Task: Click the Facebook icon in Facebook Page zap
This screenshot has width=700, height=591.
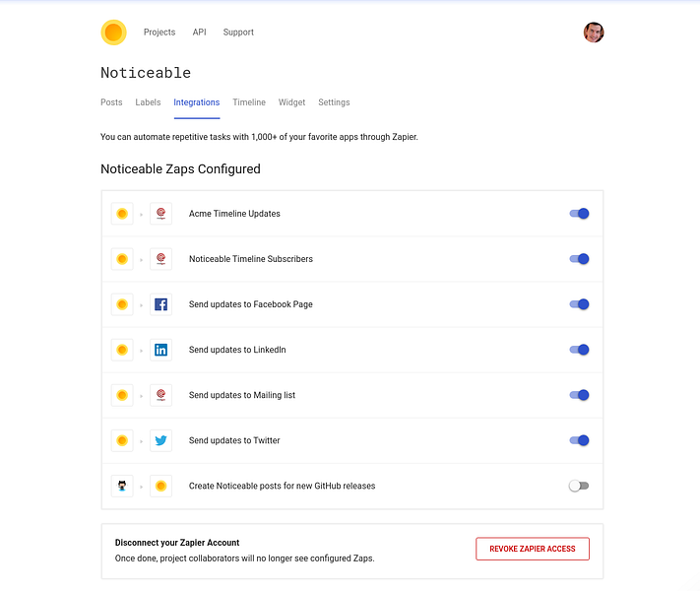Action: point(160,304)
